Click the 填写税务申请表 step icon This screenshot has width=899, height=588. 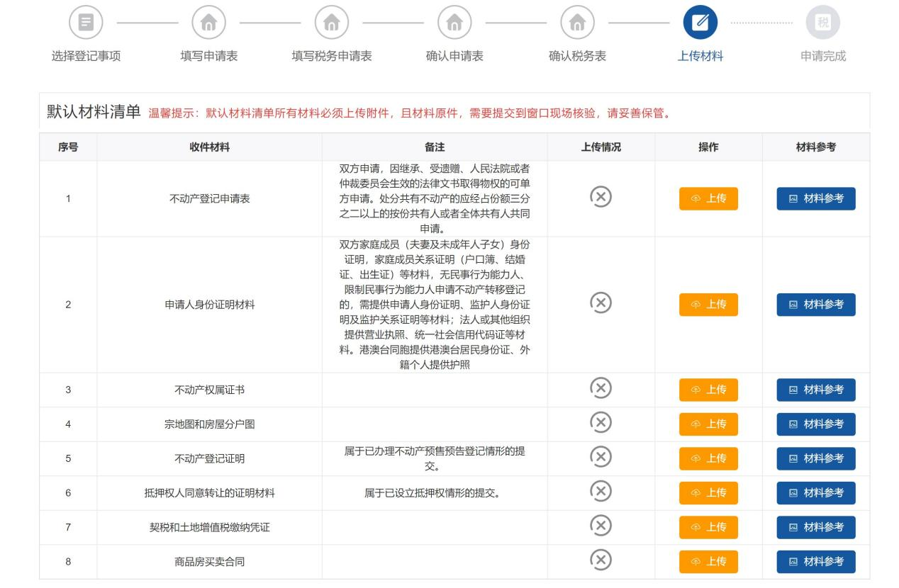point(332,23)
